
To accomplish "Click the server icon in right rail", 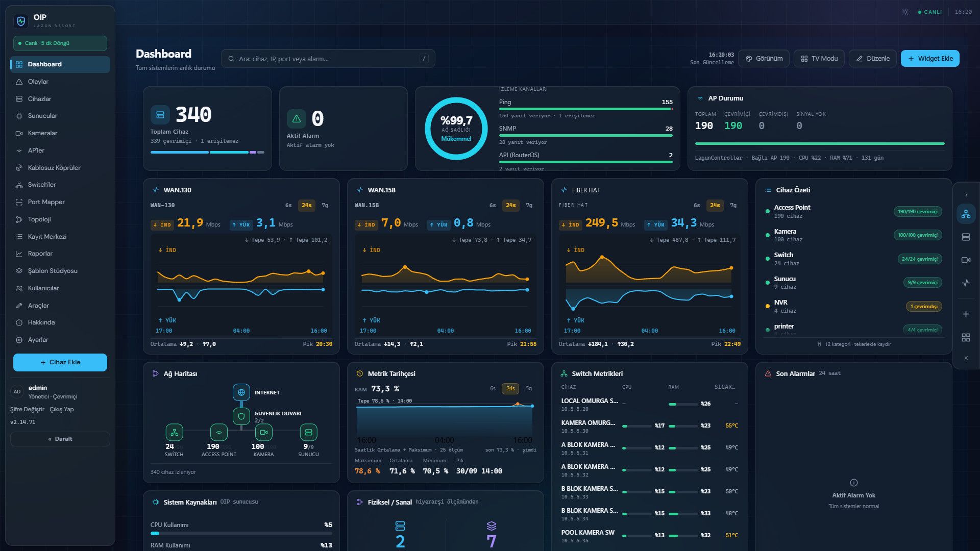I will tap(966, 237).
